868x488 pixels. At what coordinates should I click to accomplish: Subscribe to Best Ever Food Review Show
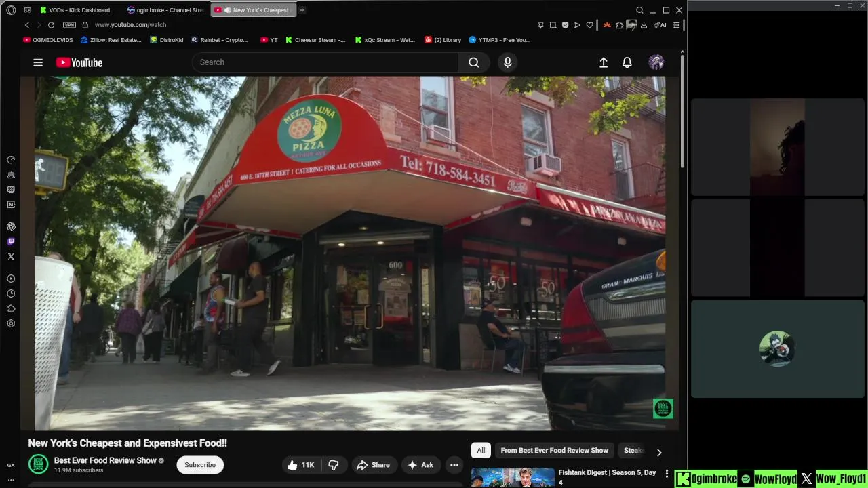[x=200, y=465]
